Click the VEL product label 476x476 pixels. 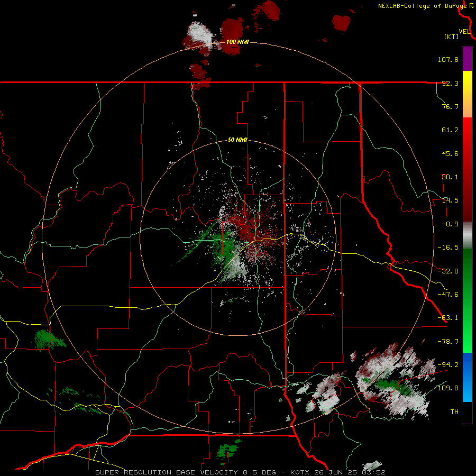pos(465,32)
